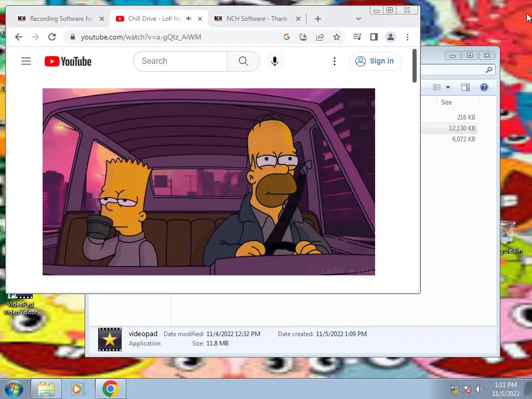The height and width of the screenshot is (399, 532).
Task: Close the NCH Software Thank you tab
Action: point(298,19)
